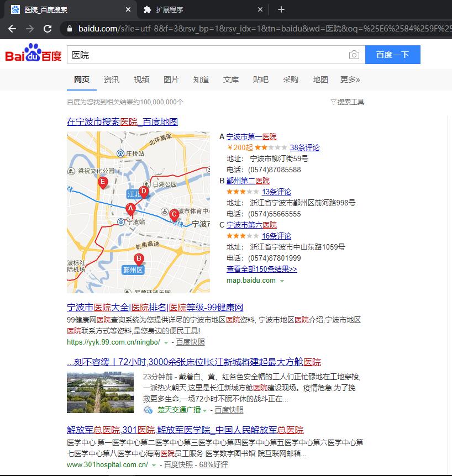The width and height of the screenshot is (452, 476).
Task: Open the dropdown next to map.baidu.com
Action: pyautogui.click(x=282, y=280)
